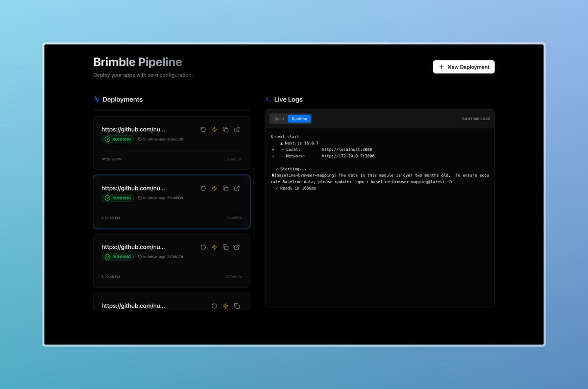
Task: Copy icon on the brimble-app-3caac13b card
Action: (x=225, y=129)
